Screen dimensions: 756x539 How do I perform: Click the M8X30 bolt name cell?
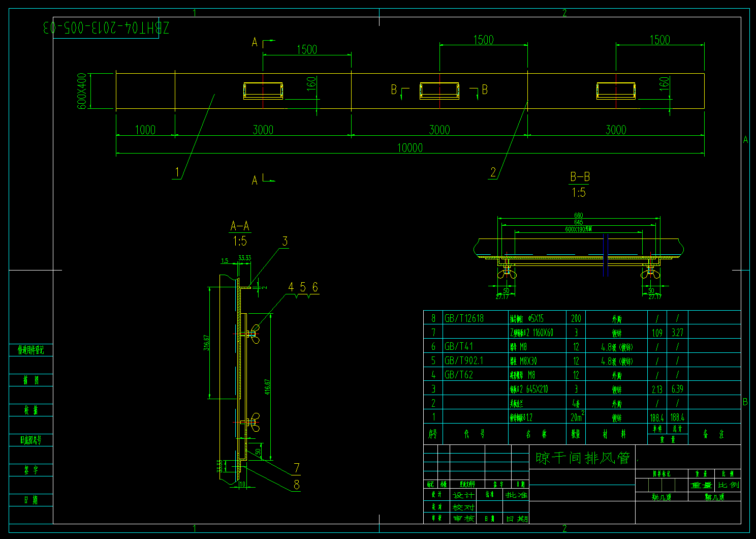523,361
